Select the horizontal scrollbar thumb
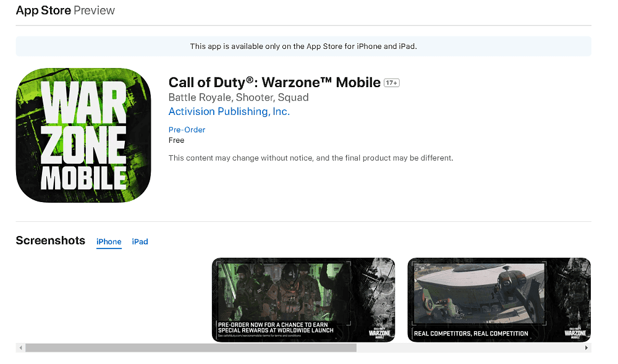Screen dimensions: 618x364 pyautogui.click(x=191, y=348)
